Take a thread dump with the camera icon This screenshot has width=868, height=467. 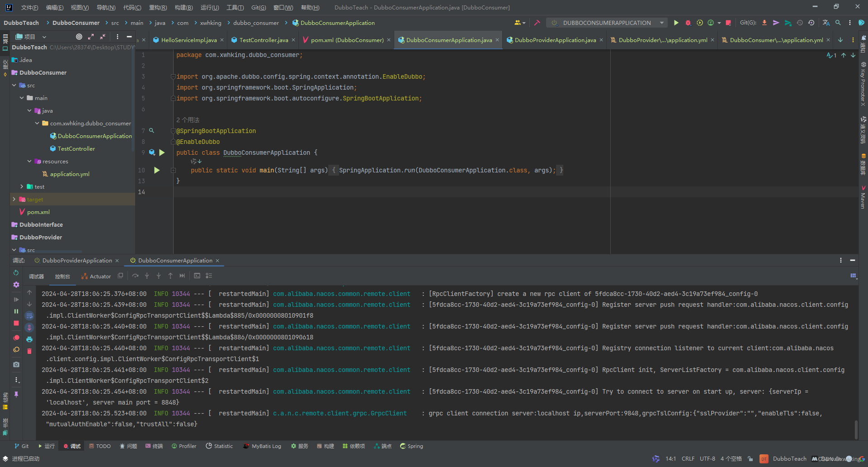[x=16, y=364]
